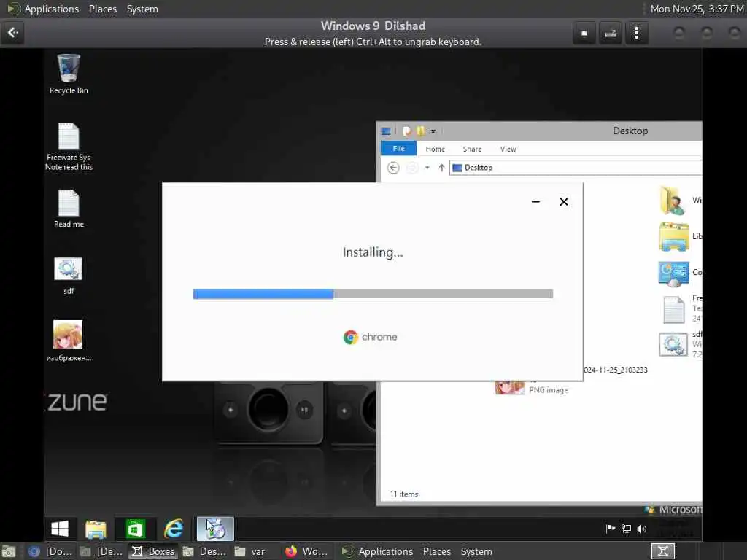Switch to [Do... window button
The width and height of the screenshot is (747, 560).
point(50,551)
